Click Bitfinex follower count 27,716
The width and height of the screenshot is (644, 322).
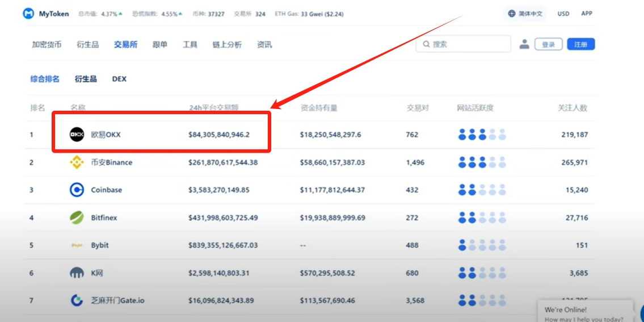[576, 218]
